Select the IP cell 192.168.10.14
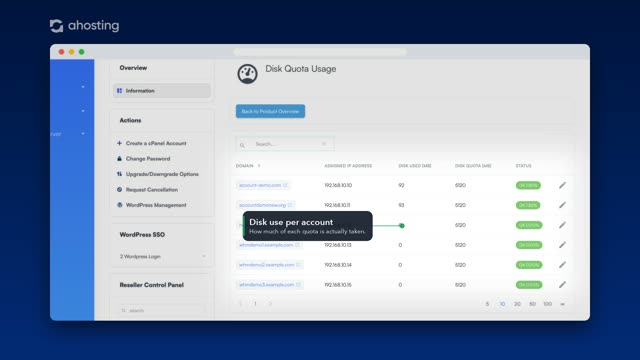640x360 pixels. 338,265
